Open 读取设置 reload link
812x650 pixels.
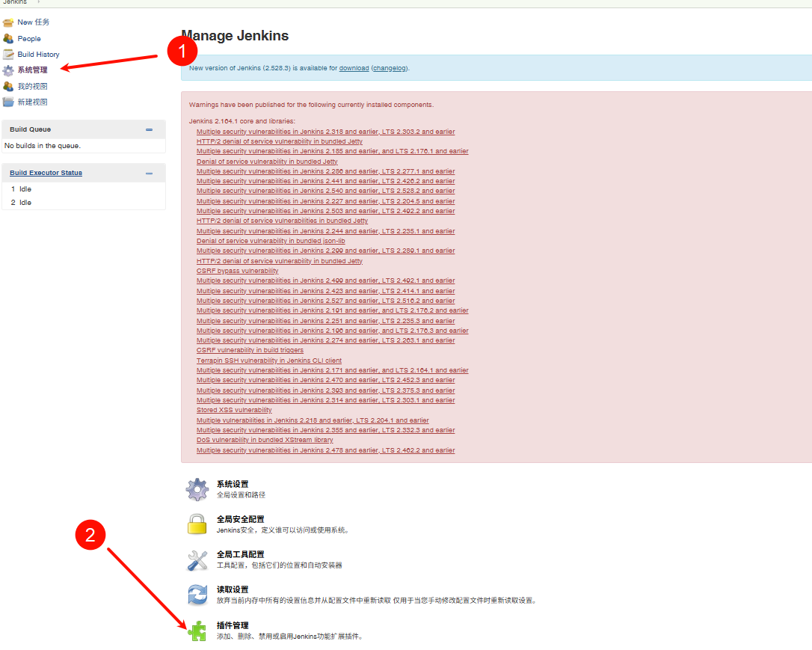[233, 590]
